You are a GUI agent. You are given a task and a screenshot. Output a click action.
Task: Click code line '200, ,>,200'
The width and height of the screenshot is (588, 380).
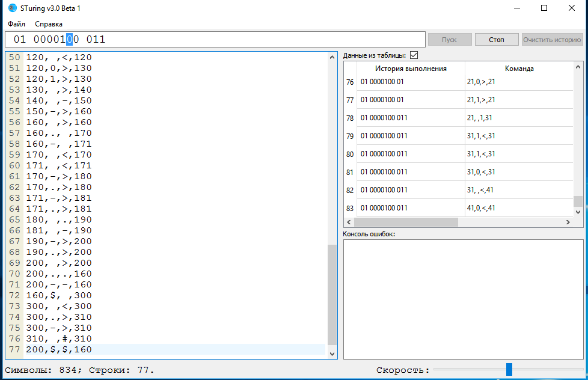click(x=59, y=263)
